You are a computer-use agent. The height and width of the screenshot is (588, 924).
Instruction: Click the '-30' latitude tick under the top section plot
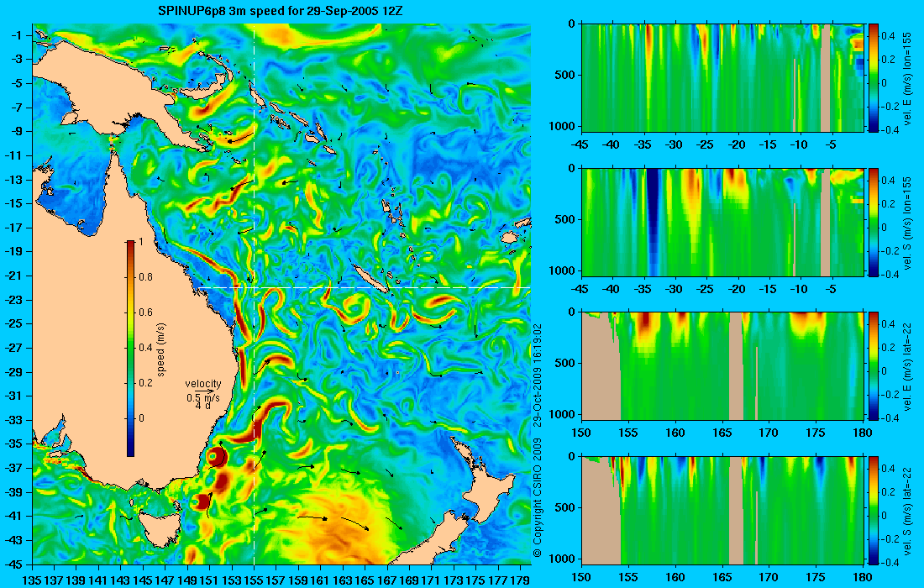(x=675, y=144)
